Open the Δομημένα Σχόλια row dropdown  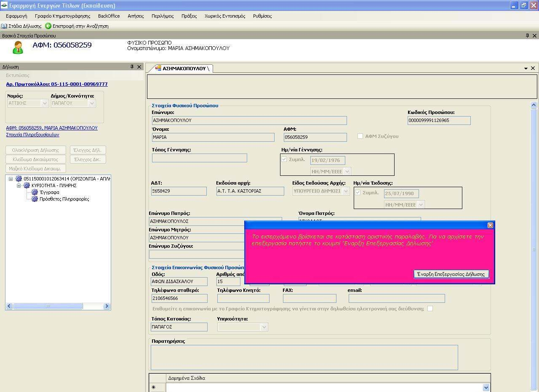486,387
